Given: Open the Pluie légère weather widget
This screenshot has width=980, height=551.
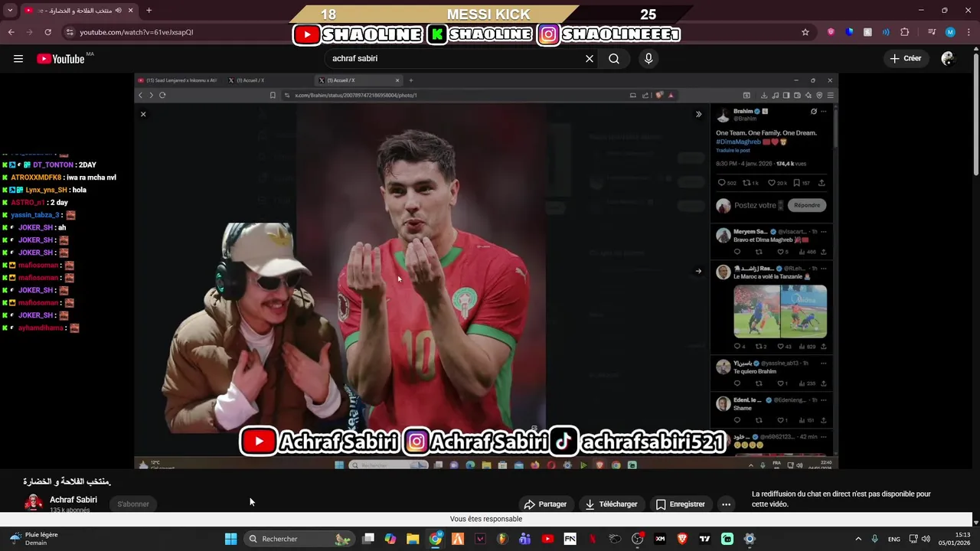Looking at the screenshot, I should pyautogui.click(x=34, y=539).
